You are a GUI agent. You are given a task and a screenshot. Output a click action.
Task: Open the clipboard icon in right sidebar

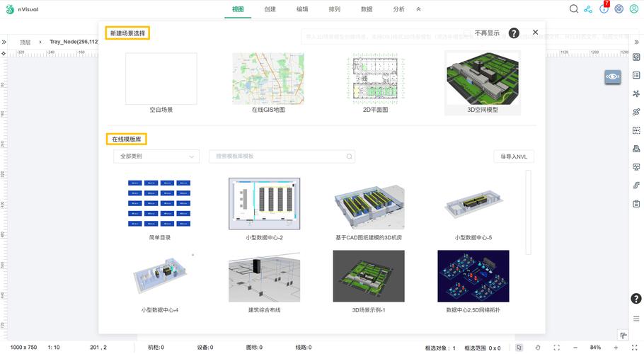[636, 204]
